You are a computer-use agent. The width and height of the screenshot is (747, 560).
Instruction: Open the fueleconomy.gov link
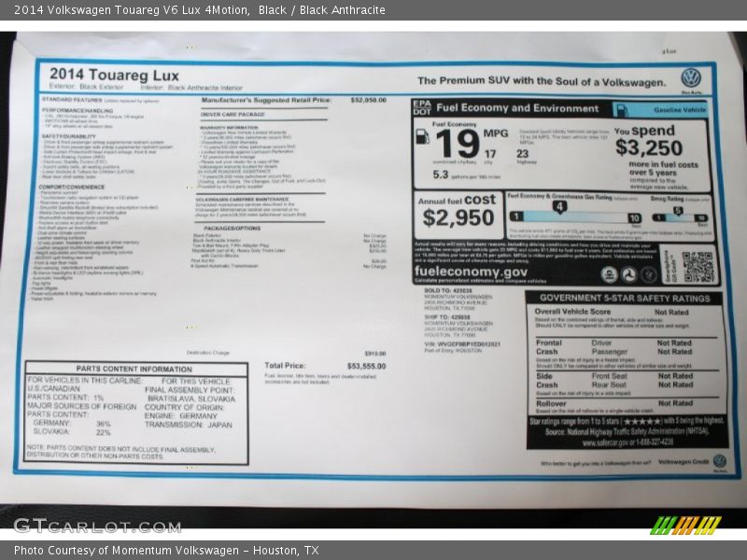[471, 271]
